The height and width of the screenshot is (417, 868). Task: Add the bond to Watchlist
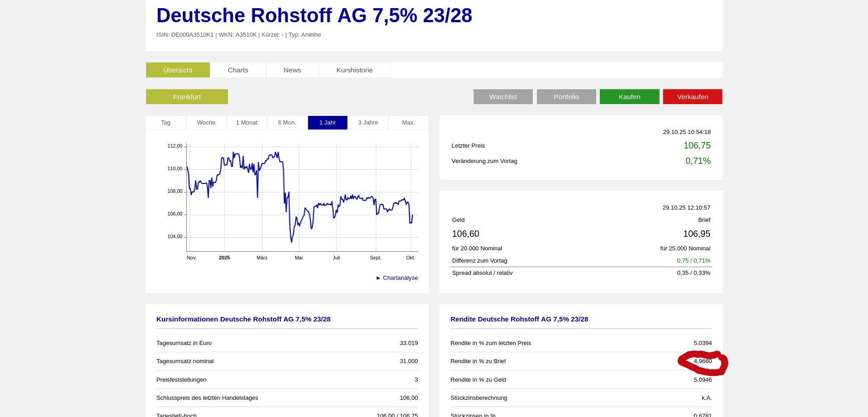pos(503,97)
